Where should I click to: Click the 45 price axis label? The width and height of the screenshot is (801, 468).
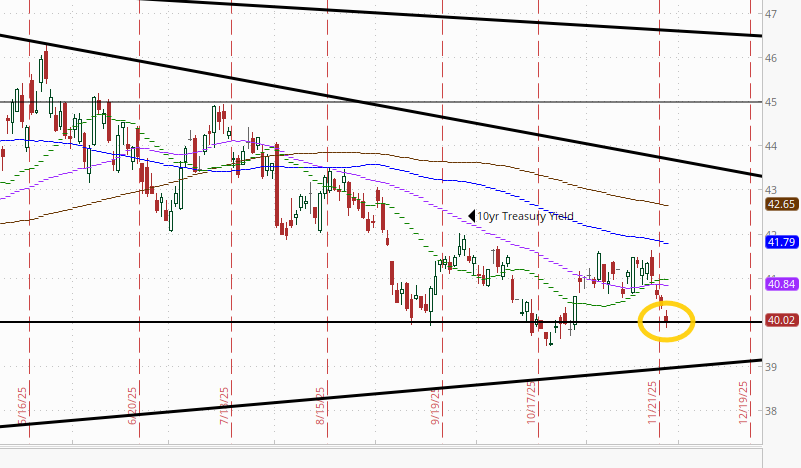tap(771, 102)
